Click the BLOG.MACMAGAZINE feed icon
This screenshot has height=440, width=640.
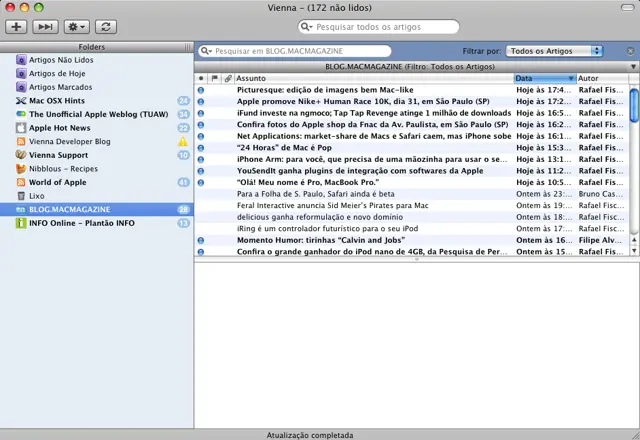pos(21,209)
